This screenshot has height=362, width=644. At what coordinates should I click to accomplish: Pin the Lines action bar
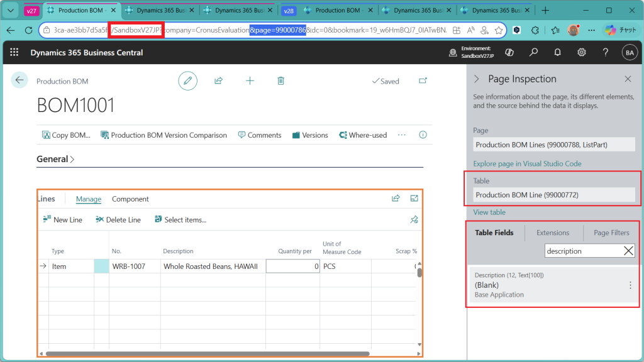coord(414,219)
